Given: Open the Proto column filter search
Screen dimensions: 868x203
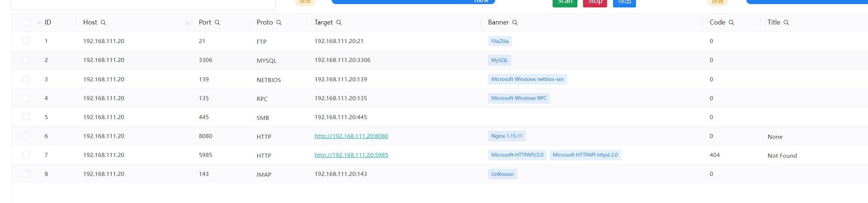Looking at the screenshot, I should point(279,23).
